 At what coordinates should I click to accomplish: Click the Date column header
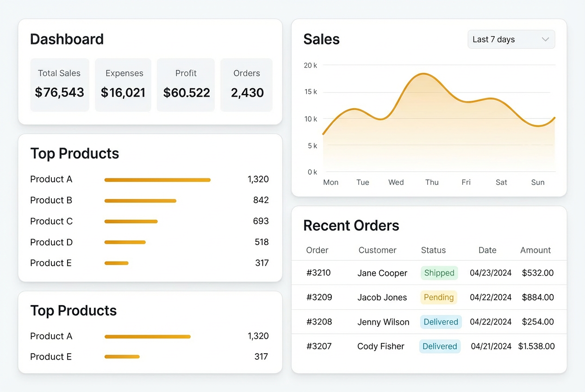tap(487, 250)
